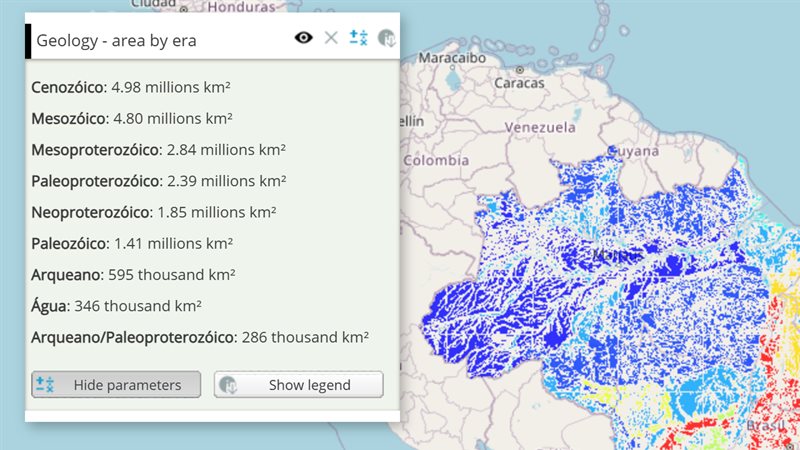Click Guyana label on map

tap(633, 152)
